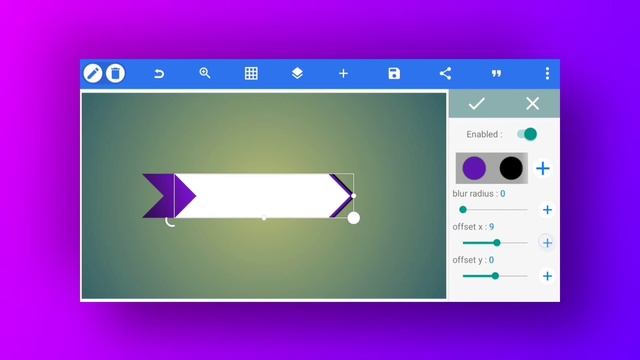Click the small right-edge handle of the selection
The height and width of the screenshot is (360, 640).
[353, 196]
